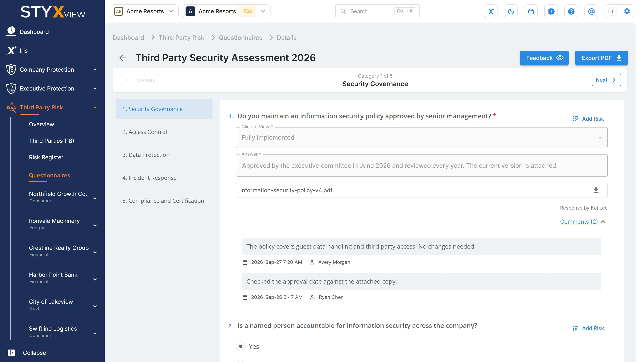Open Risk Register in sidebar
This screenshot has width=644, height=362.
pos(46,157)
